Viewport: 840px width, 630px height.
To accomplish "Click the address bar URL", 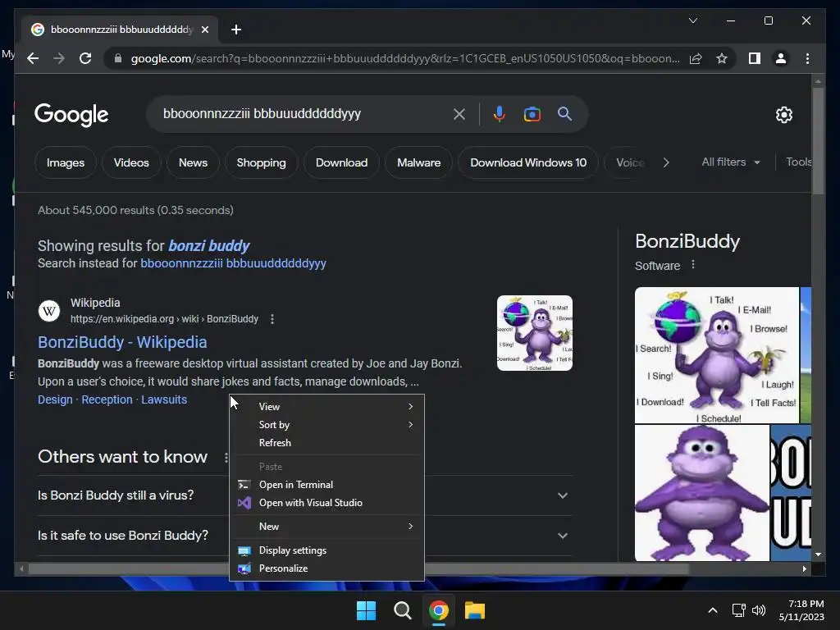I will pos(405,58).
